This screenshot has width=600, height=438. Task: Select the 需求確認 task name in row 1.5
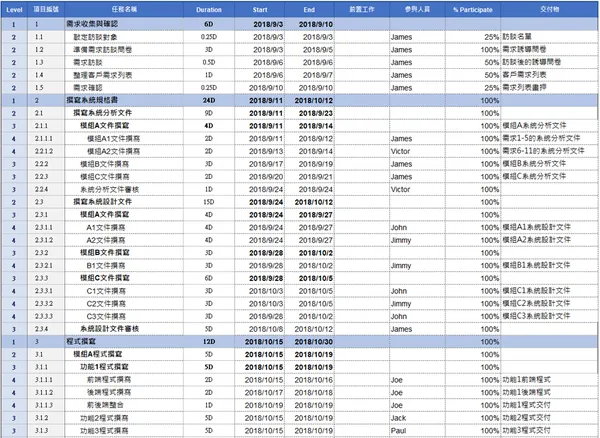click(x=124, y=88)
